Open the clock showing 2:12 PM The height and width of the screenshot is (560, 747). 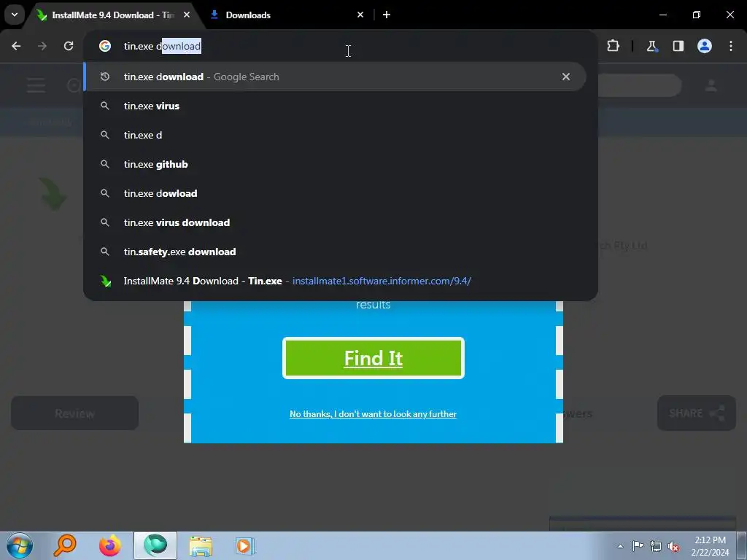710,546
